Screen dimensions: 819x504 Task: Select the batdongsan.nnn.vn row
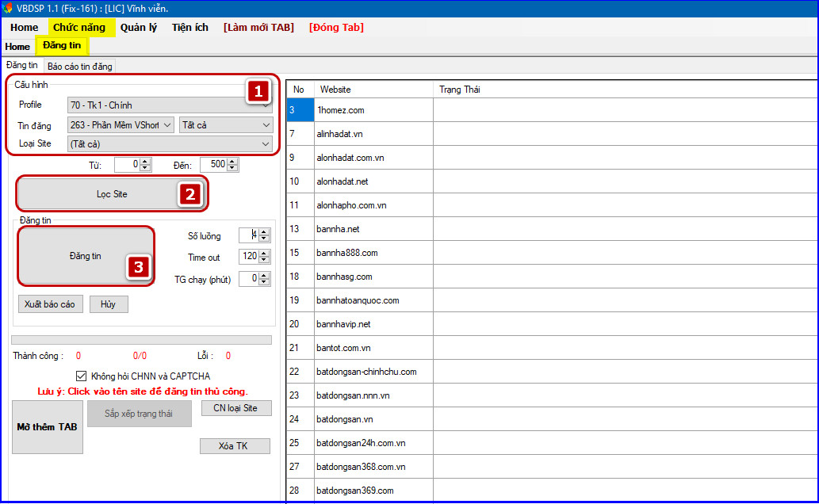[x=552, y=395]
